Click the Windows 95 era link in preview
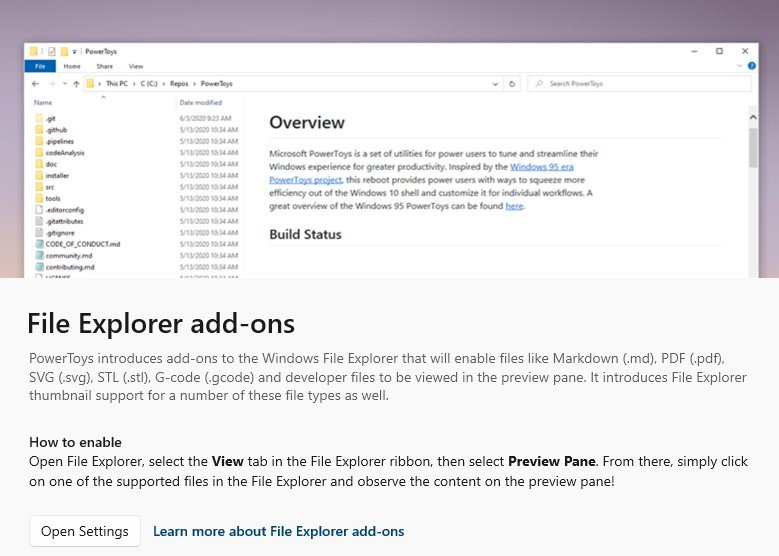This screenshot has height=556, width=779. (x=542, y=167)
